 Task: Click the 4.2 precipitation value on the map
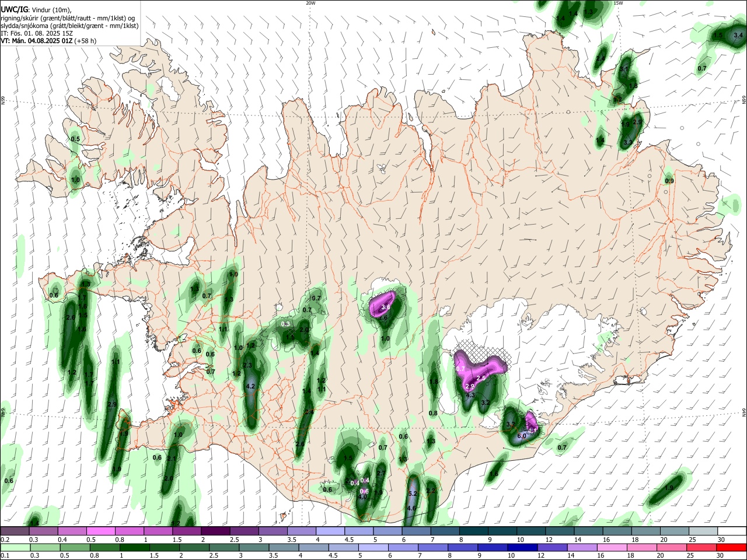pyautogui.click(x=251, y=386)
